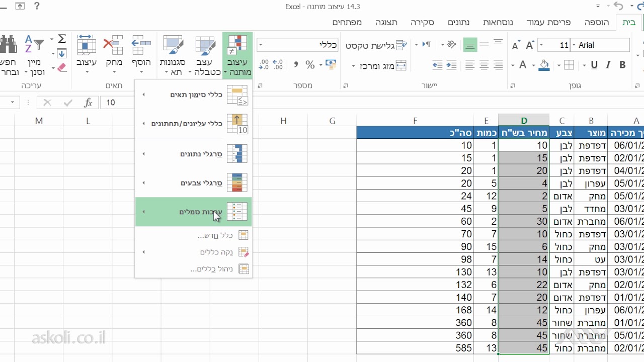
Task: Toggle Align Right button
Action: [498, 65]
